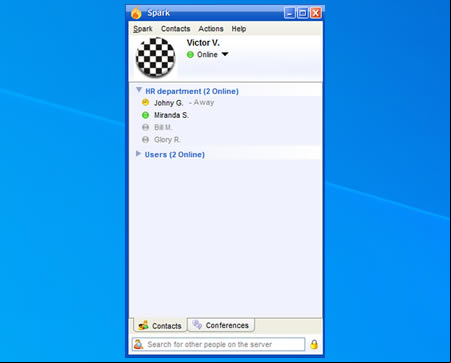Open the Online status dropdown arrow
451x363 pixels.
[x=225, y=54]
